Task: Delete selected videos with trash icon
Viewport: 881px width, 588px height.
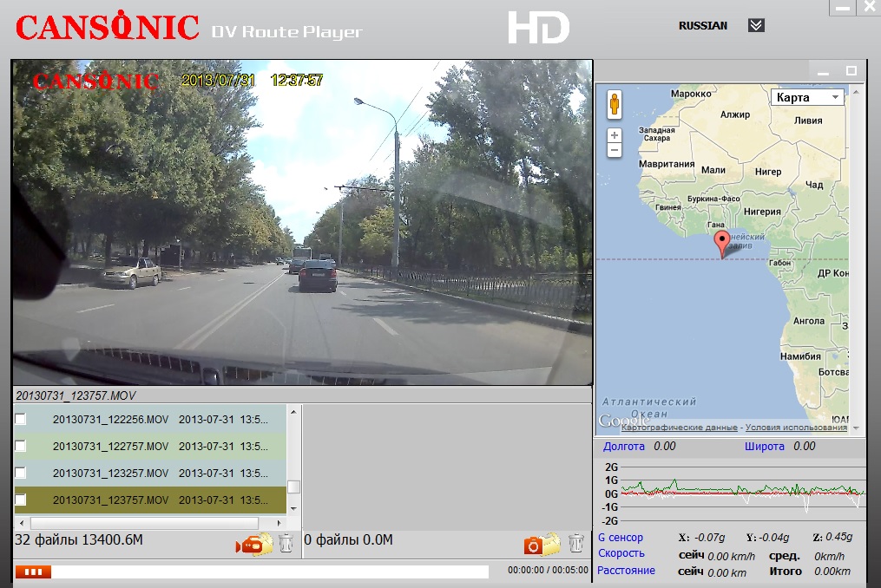Action: pos(286,544)
